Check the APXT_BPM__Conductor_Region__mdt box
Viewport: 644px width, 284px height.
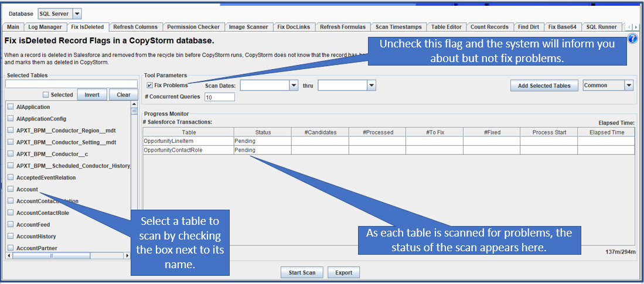coord(11,131)
